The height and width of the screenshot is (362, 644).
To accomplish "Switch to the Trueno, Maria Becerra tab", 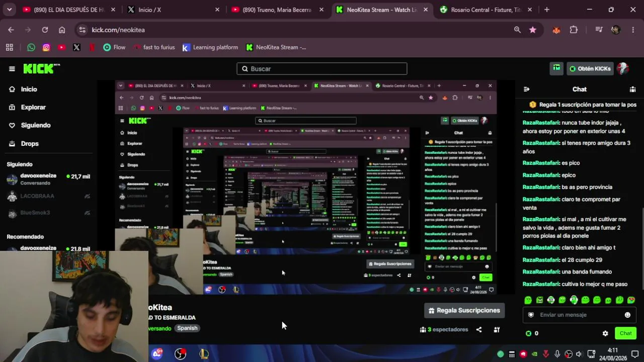I will click(x=277, y=10).
